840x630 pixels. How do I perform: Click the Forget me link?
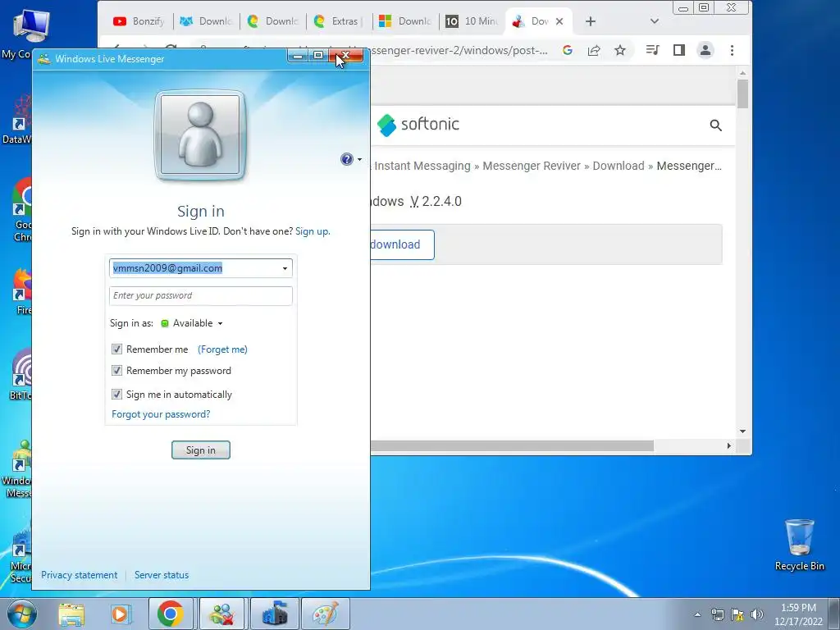click(223, 349)
